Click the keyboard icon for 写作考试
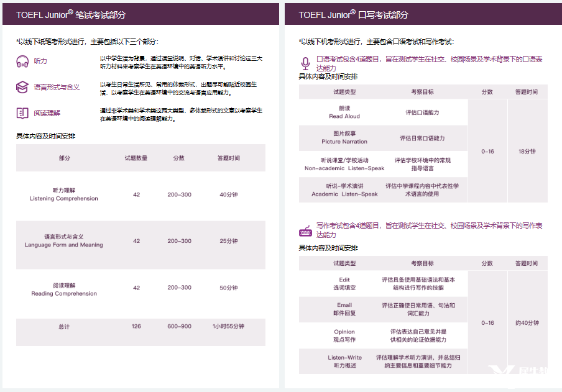 pos(305,231)
